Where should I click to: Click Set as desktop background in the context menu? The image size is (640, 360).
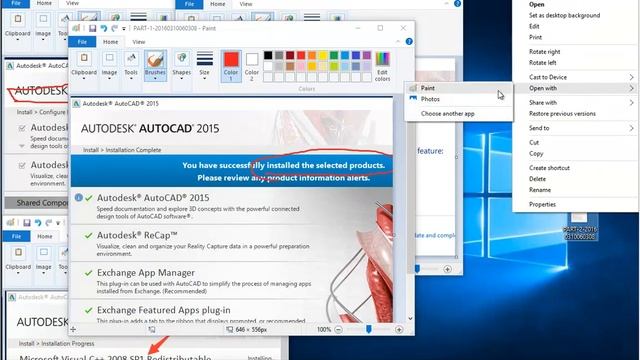pos(564,16)
